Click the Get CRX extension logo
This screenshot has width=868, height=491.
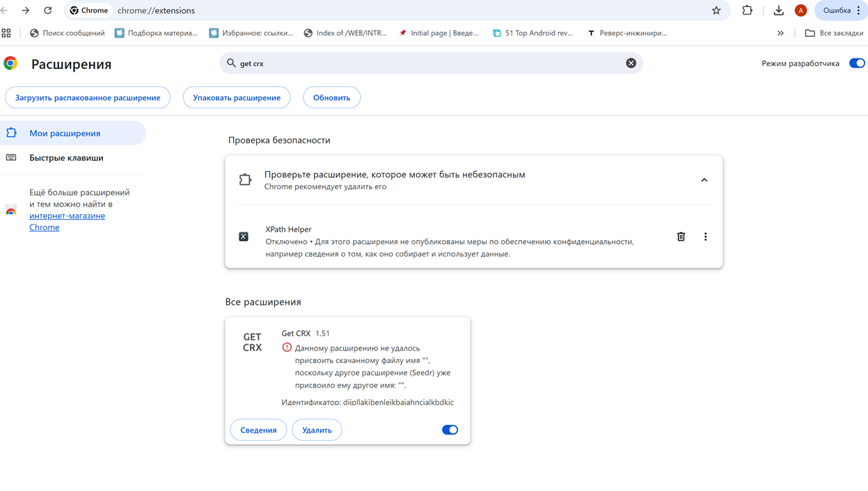pos(252,342)
